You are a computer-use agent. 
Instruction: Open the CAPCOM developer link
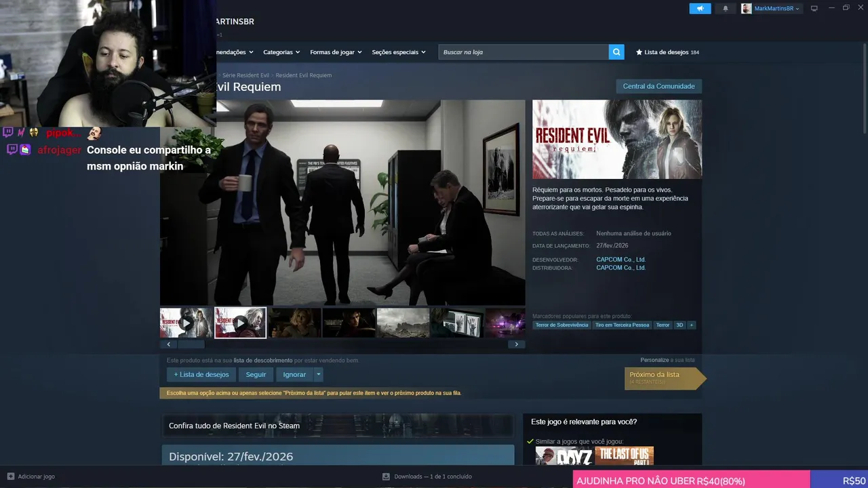click(x=620, y=260)
